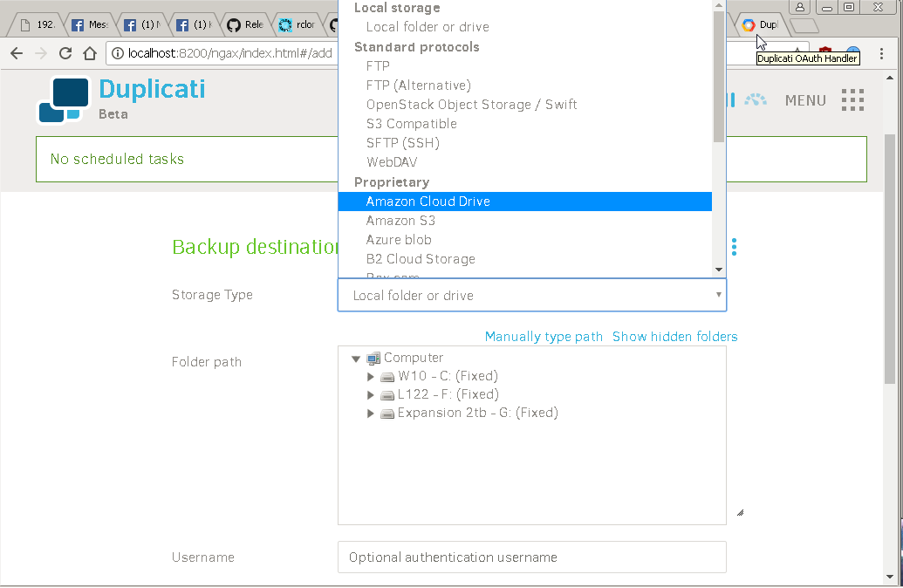Select Amazon Cloud Drive option

(524, 202)
